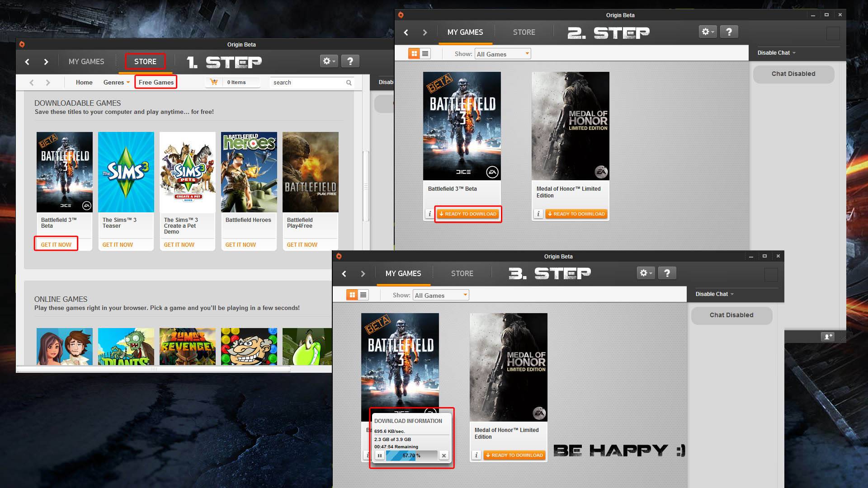Toggle list view in the Step 3 window

[363, 295]
